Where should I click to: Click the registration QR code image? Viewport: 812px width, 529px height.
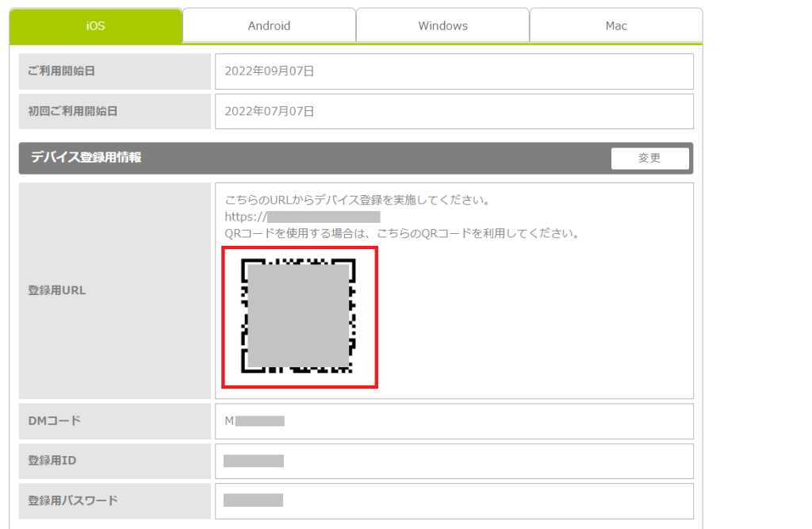pyautogui.click(x=300, y=317)
